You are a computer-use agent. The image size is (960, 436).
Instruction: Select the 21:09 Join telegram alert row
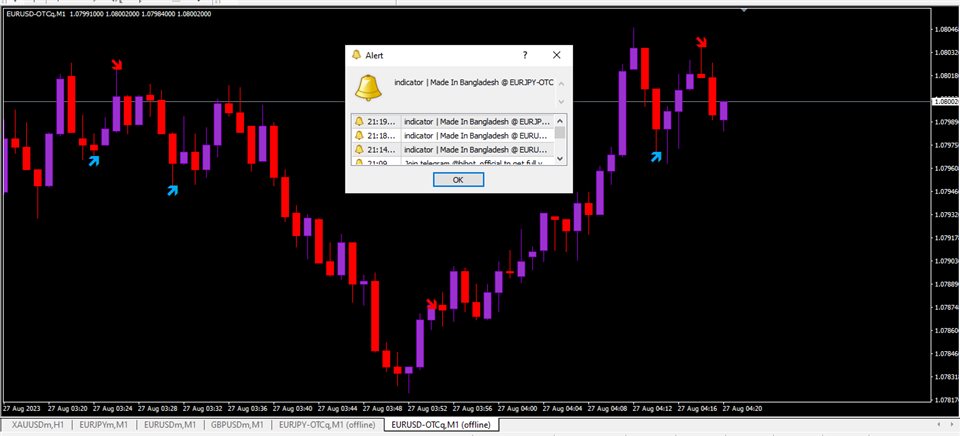coord(452,161)
